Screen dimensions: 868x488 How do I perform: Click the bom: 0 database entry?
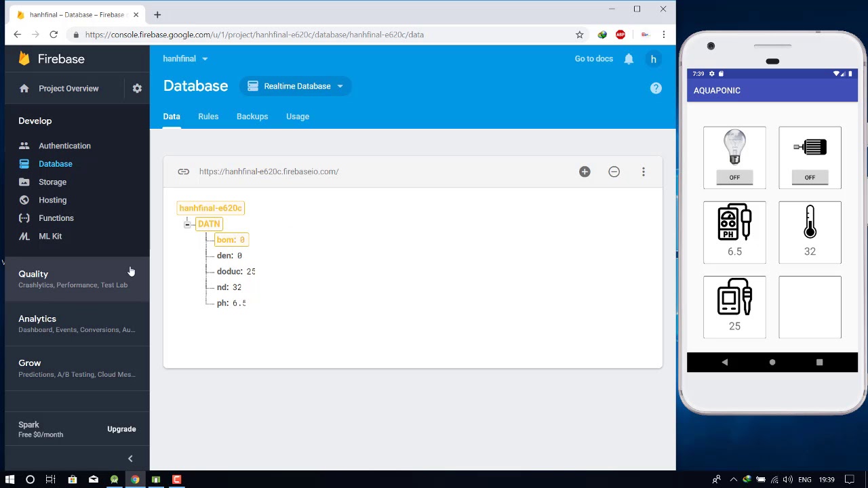[x=231, y=240]
